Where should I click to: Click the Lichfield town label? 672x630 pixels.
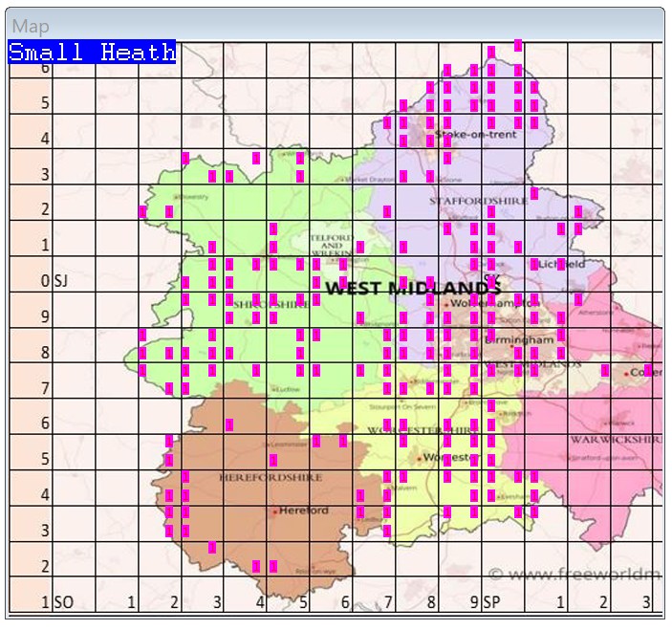click(562, 263)
